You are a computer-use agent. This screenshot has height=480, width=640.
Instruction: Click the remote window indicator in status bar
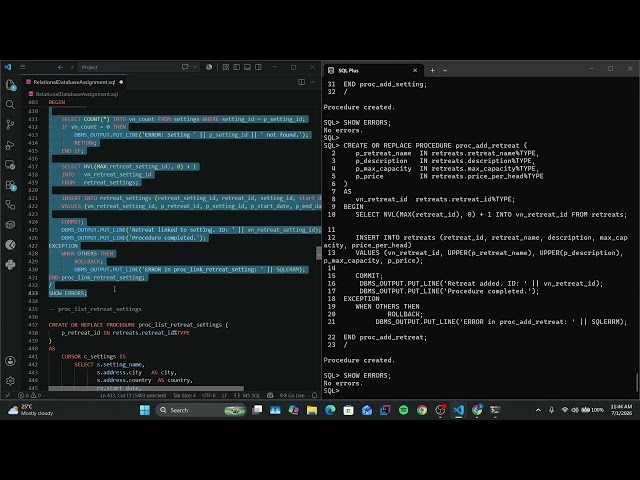click(7, 395)
